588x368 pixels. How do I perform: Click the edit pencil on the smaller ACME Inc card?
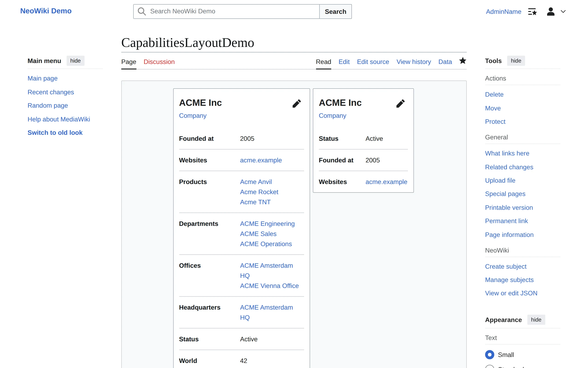(400, 103)
